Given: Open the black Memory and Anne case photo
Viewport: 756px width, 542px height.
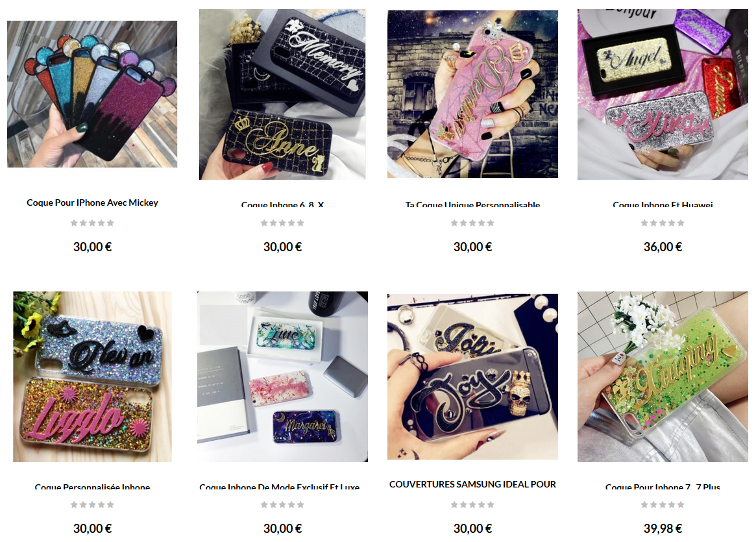Looking at the screenshot, I should tap(282, 94).
